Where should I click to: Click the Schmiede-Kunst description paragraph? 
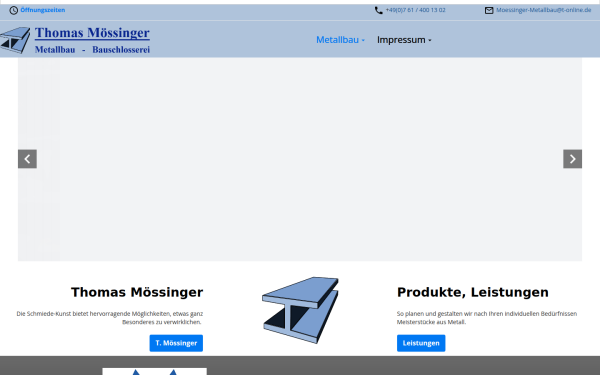point(109,318)
